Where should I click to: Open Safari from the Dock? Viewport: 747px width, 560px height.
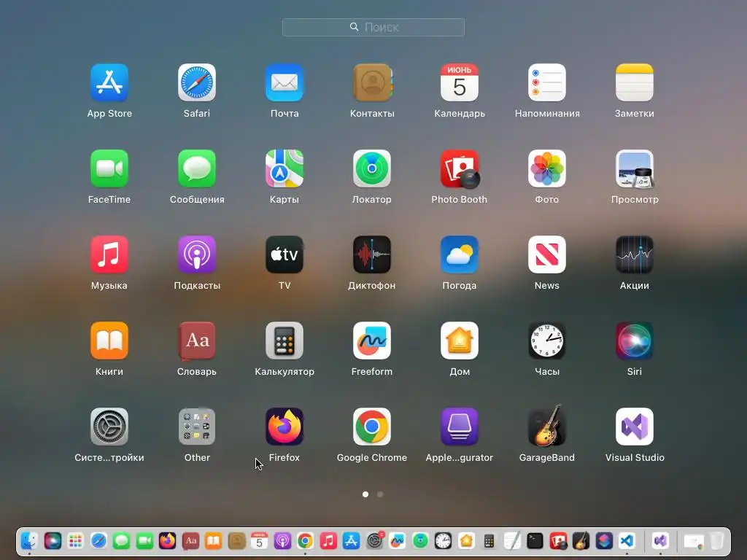(x=98, y=541)
